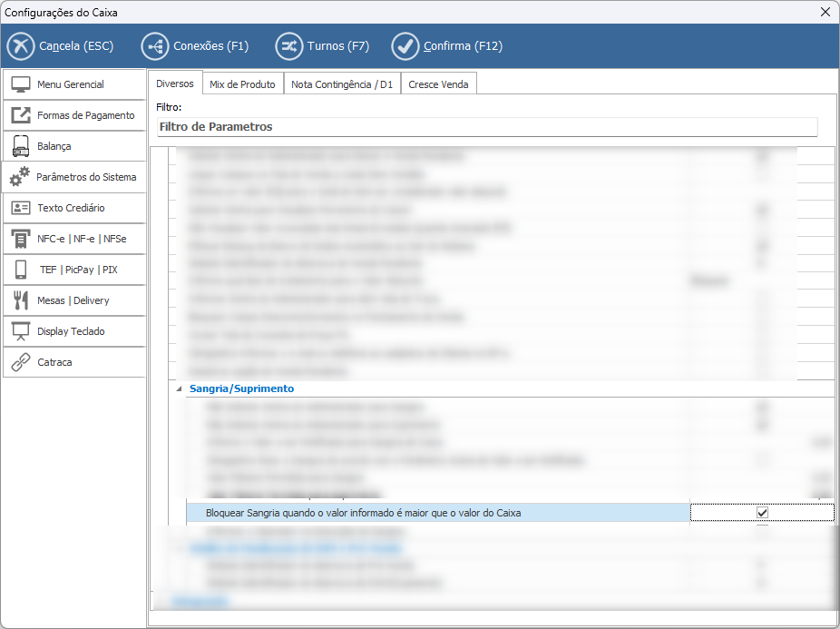Uncheck Bloquear Sangria quando valor maior checkbox

(762, 513)
